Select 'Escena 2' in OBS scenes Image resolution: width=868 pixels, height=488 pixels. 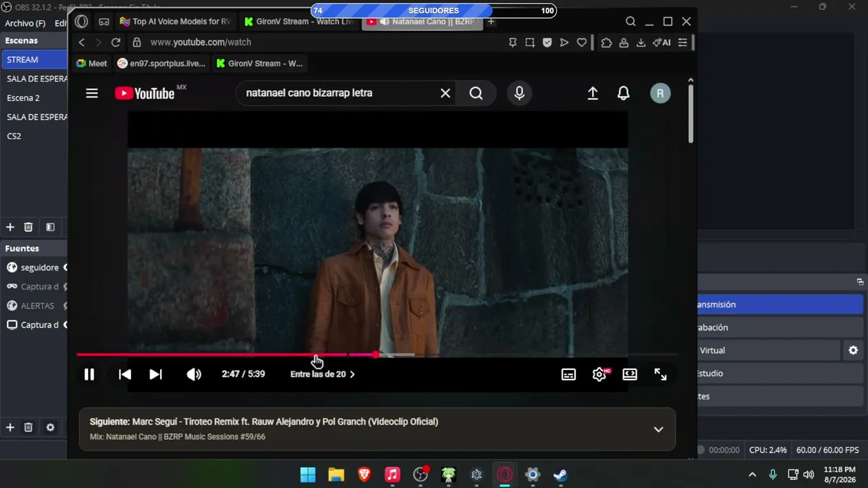pyautogui.click(x=34, y=98)
